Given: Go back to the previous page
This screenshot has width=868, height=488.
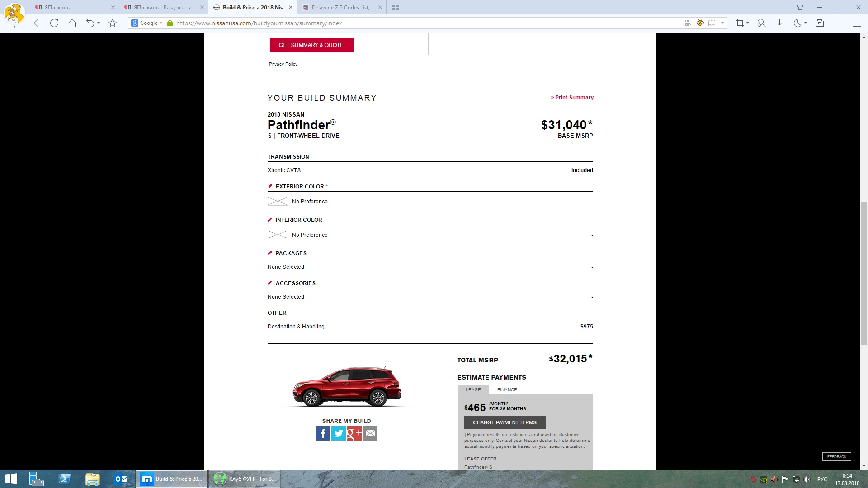Looking at the screenshot, I should coord(37,23).
